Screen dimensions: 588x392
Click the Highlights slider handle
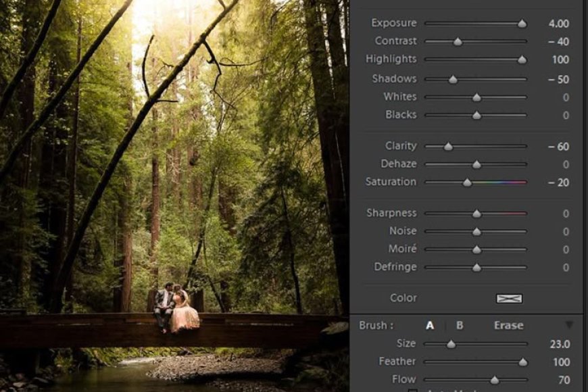click(524, 59)
